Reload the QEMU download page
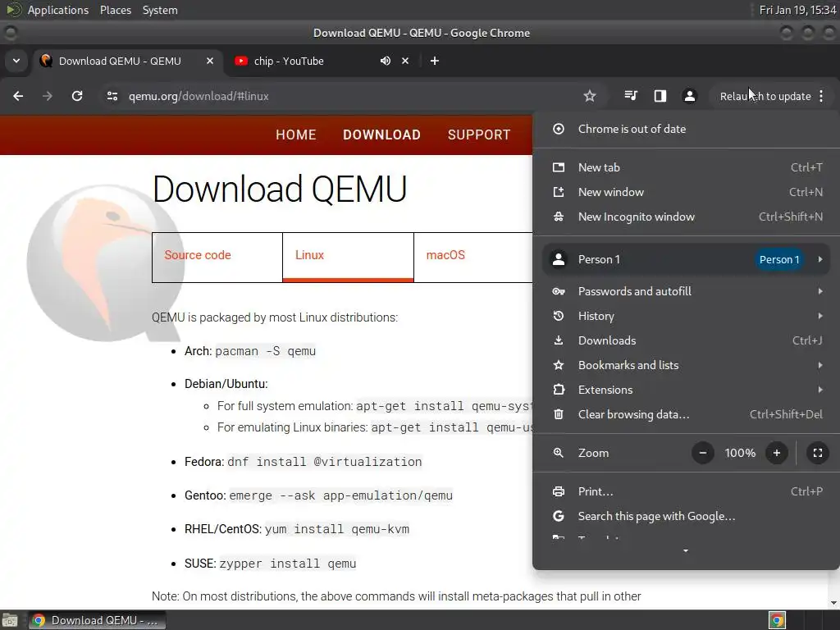840x630 pixels. (x=77, y=96)
